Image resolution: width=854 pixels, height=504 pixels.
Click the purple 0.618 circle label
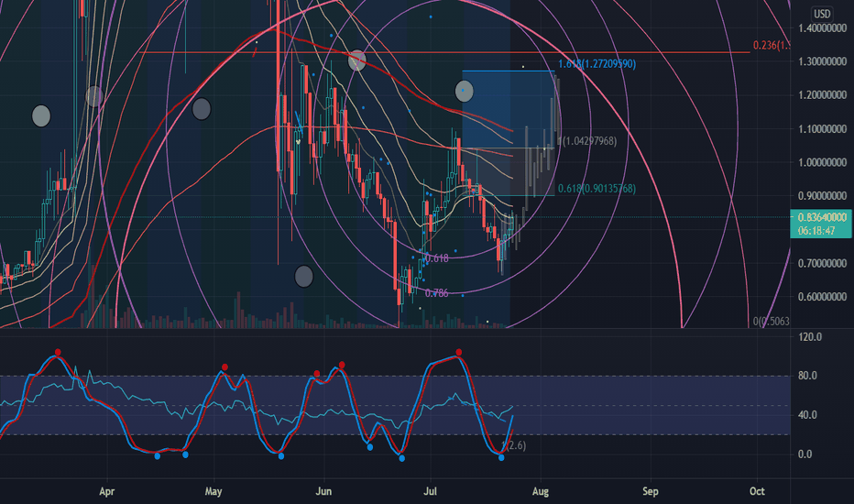pos(437,257)
